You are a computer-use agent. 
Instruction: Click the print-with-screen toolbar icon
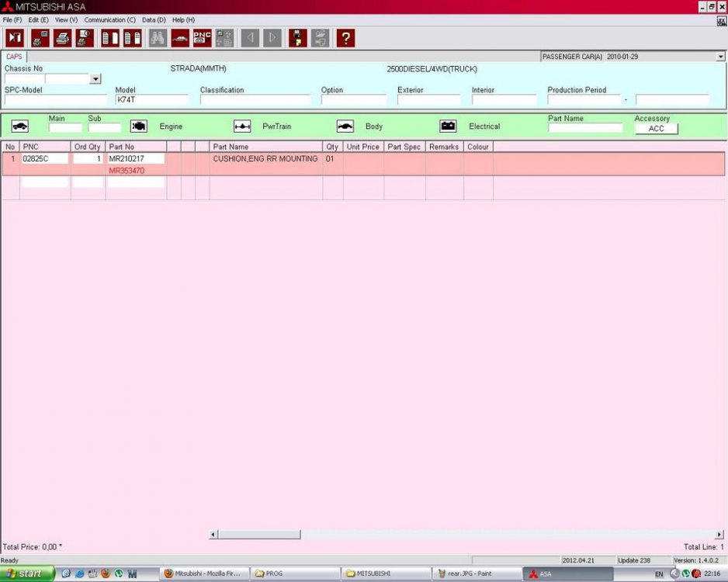pyautogui.click(x=40, y=37)
